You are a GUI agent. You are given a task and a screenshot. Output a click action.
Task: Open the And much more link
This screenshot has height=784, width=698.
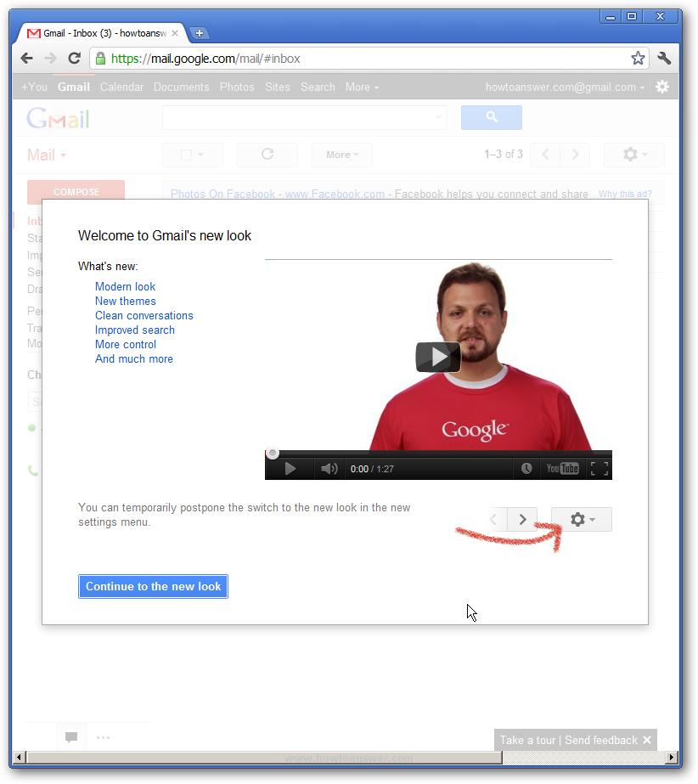click(134, 359)
